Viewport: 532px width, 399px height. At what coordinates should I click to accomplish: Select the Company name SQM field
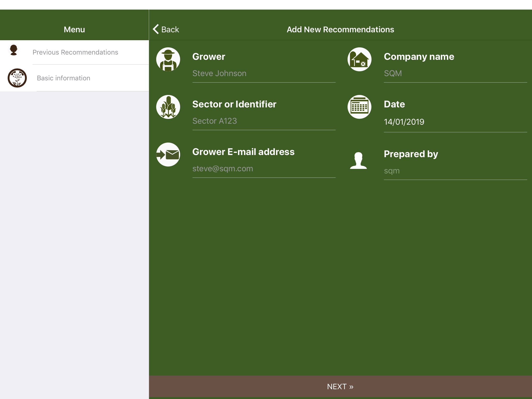(x=455, y=73)
